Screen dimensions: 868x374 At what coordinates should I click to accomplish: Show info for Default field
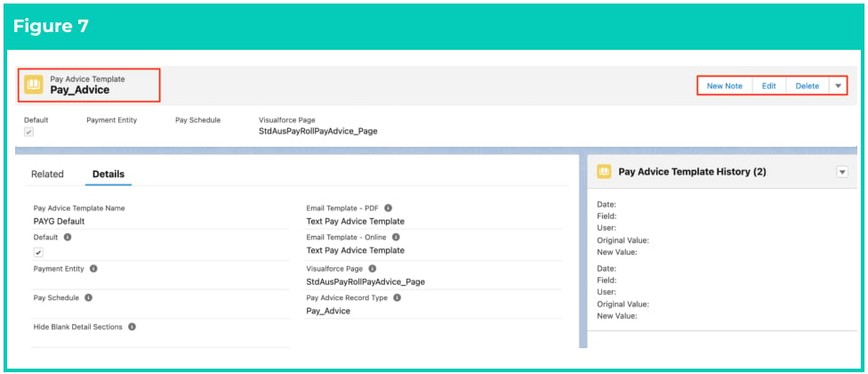[x=68, y=237]
